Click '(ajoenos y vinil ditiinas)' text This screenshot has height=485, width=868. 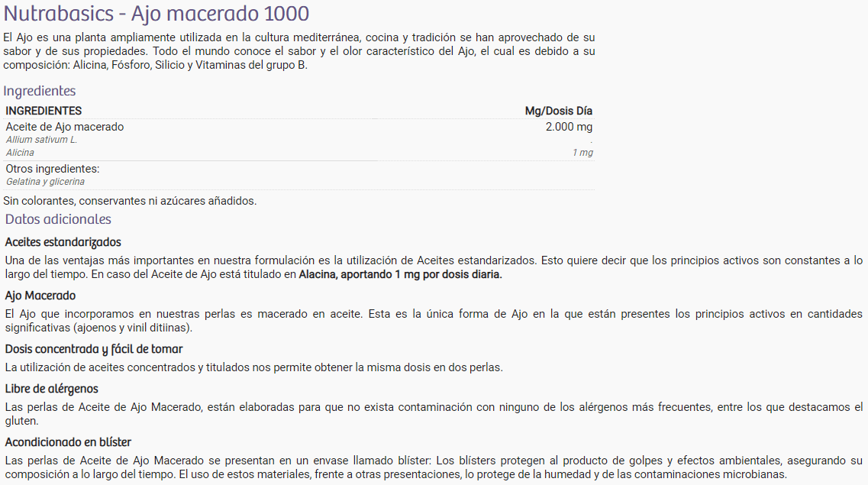pos(133,328)
